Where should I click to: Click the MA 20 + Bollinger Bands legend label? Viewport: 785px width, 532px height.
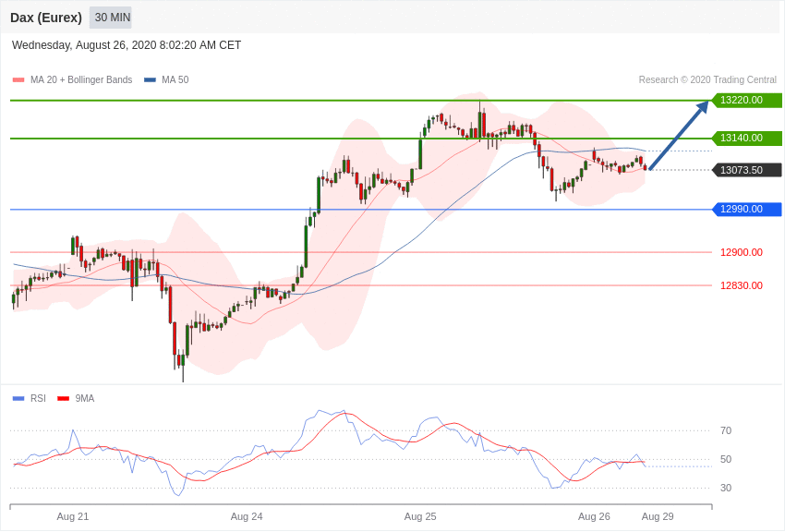click(x=81, y=80)
